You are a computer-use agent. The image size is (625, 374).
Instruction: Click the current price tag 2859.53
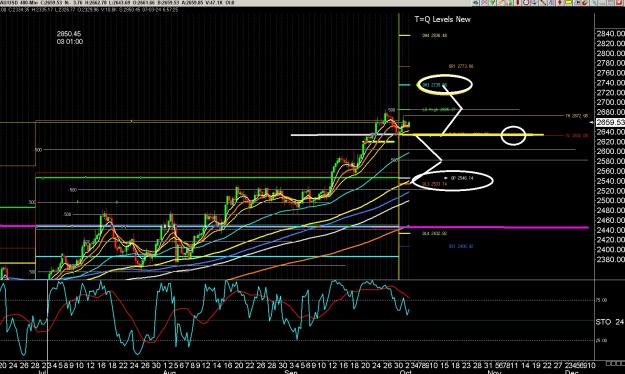(x=610, y=122)
